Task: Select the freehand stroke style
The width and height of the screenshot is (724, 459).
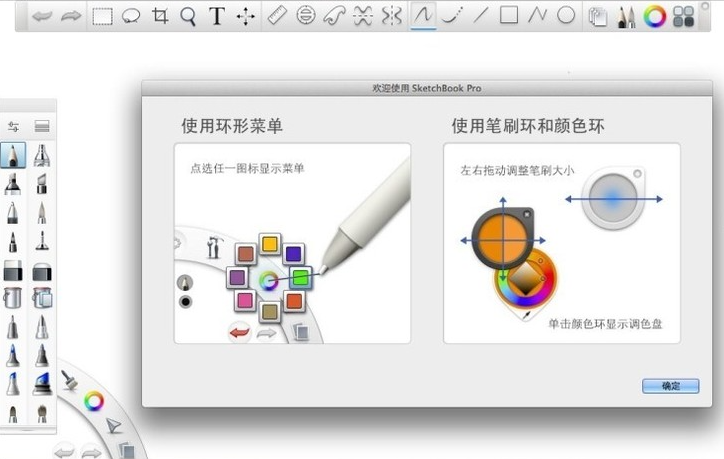Action: pos(423,16)
